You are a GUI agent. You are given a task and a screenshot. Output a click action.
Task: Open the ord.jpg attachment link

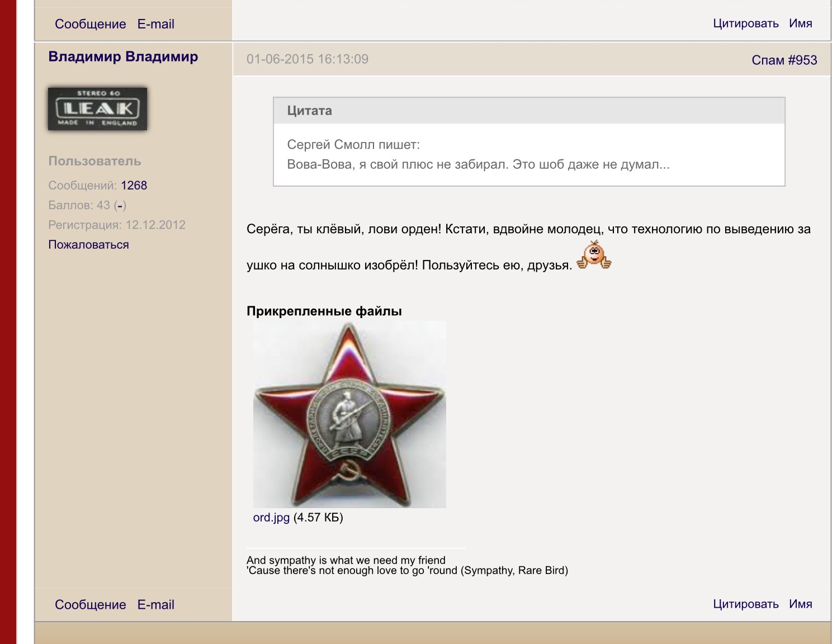(271, 518)
